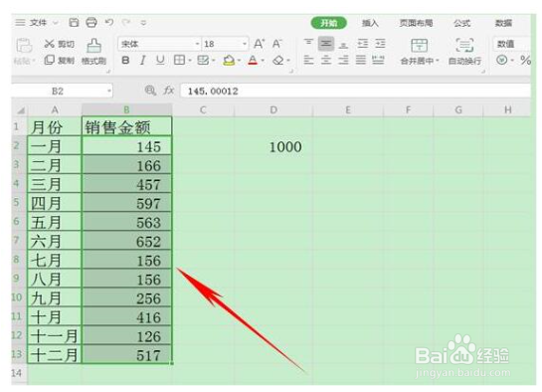Click the 合并居中 merge and center button
The width and height of the screenshot is (542, 392).
420,52
